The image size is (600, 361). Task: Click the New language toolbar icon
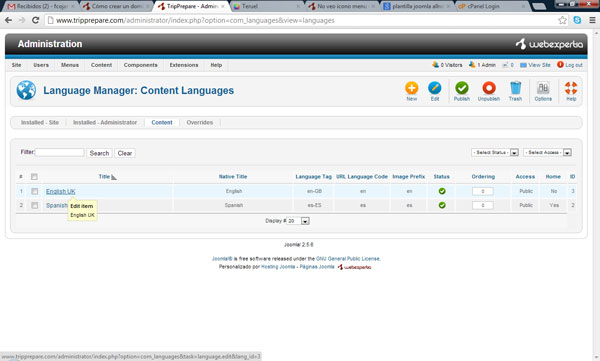coord(411,88)
